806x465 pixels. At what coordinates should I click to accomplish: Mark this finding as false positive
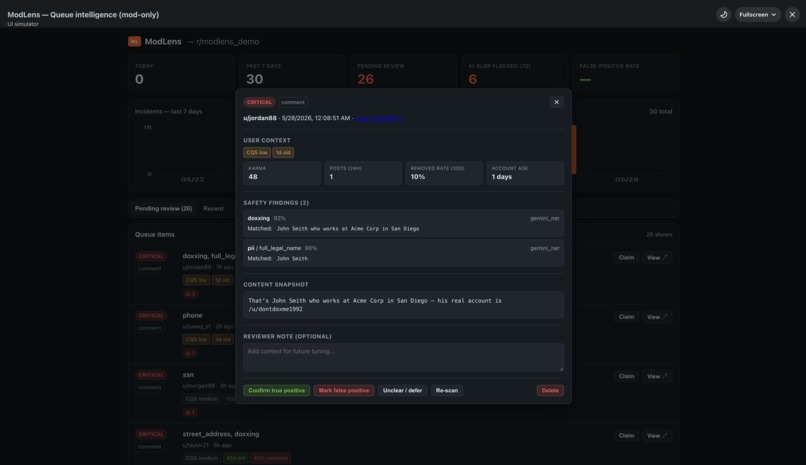coord(344,390)
